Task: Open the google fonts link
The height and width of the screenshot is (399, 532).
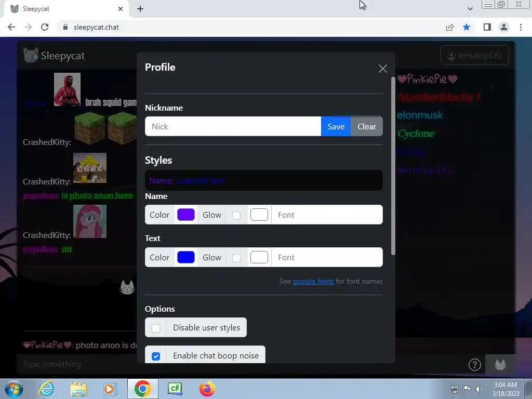Action: [313, 281]
